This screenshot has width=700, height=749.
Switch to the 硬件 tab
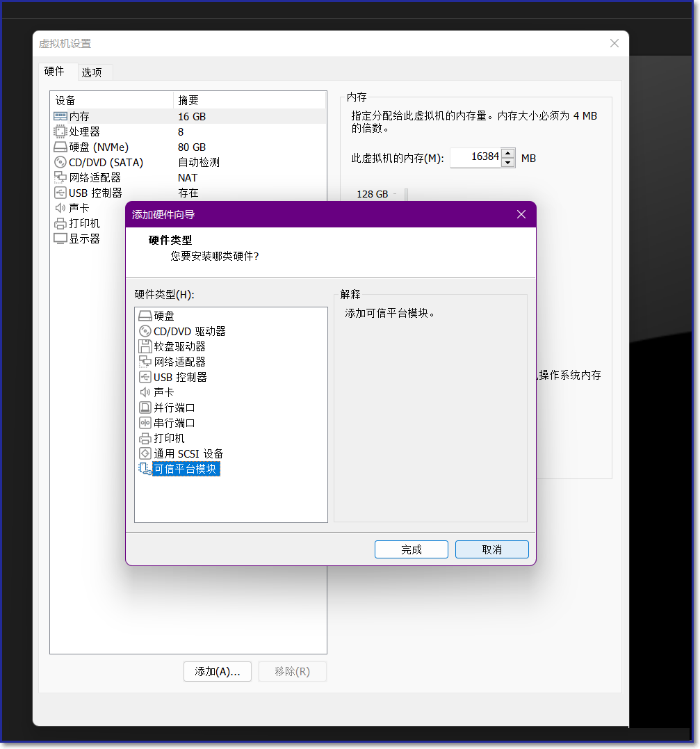[56, 71]
